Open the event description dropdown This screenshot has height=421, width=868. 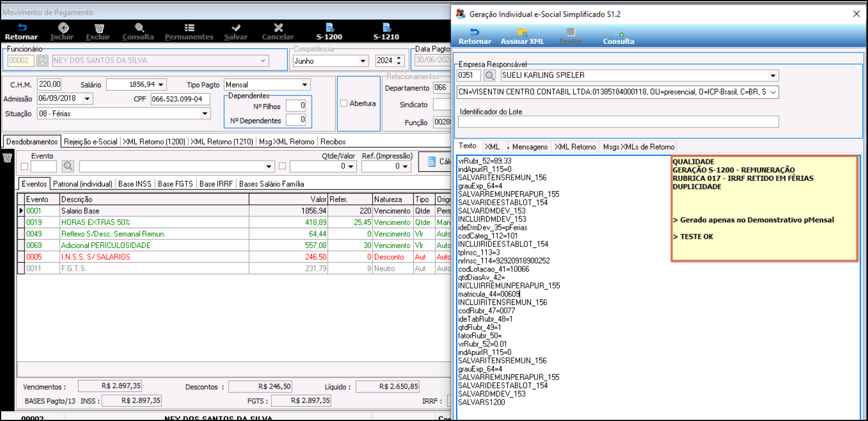pos(270,166)
